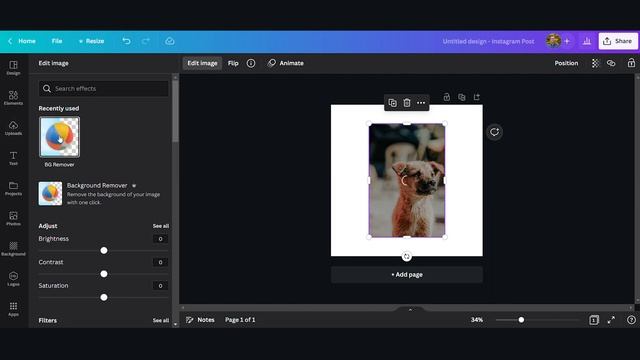Open the Elements sidebar tab
640x360 pixels.
tap(13, 98)
